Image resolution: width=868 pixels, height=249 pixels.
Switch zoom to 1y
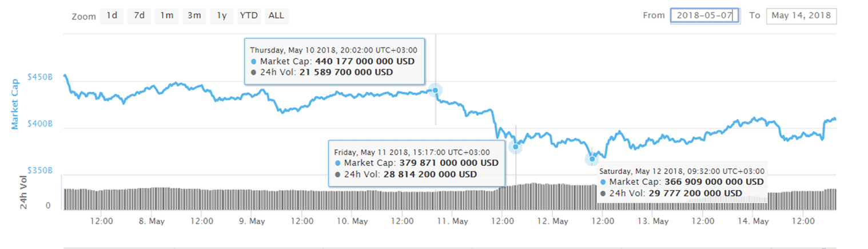tap(221, 16)
